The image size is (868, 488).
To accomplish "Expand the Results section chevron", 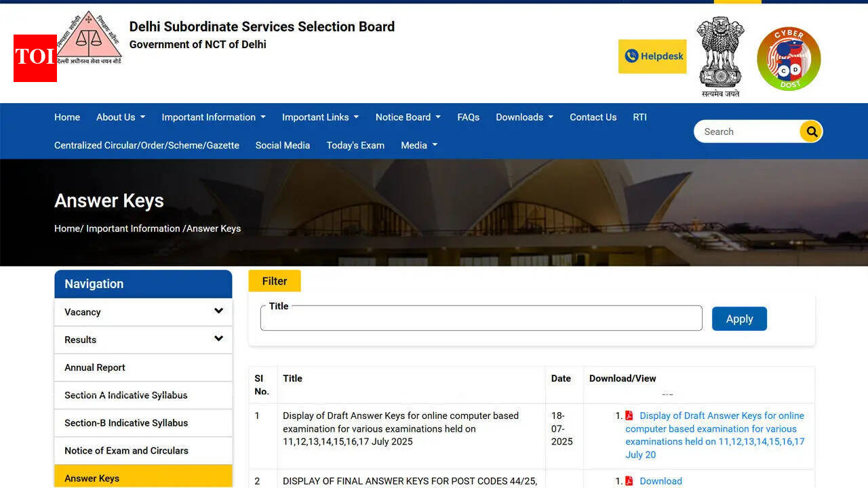I will (x=218, y=338).
